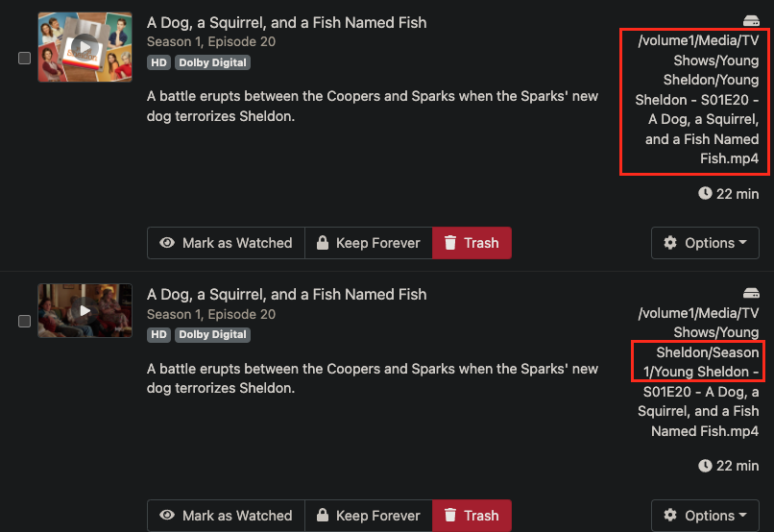Open first episode title link
Image resolution: width=774 pixels, height=532 pixels.
286,22
